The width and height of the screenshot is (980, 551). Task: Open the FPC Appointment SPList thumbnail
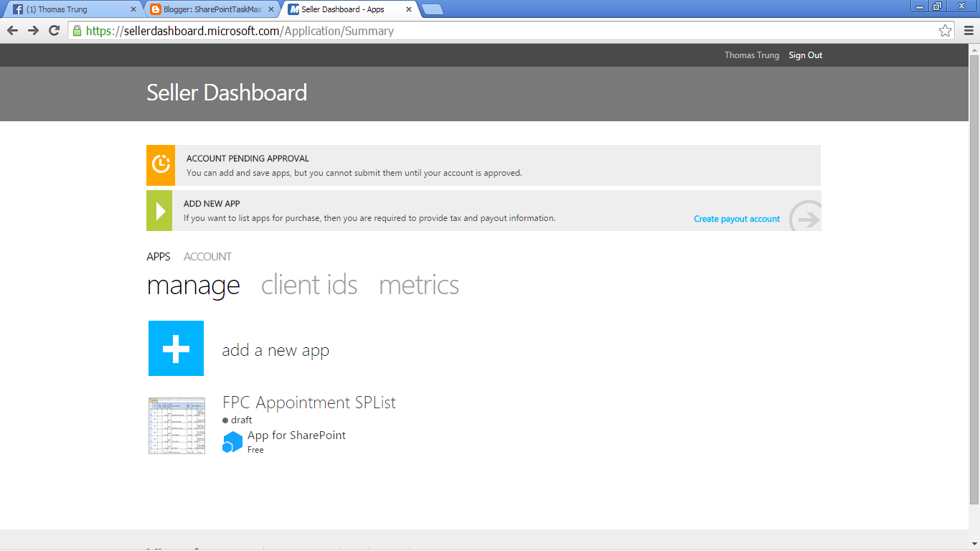coord(176,425)
